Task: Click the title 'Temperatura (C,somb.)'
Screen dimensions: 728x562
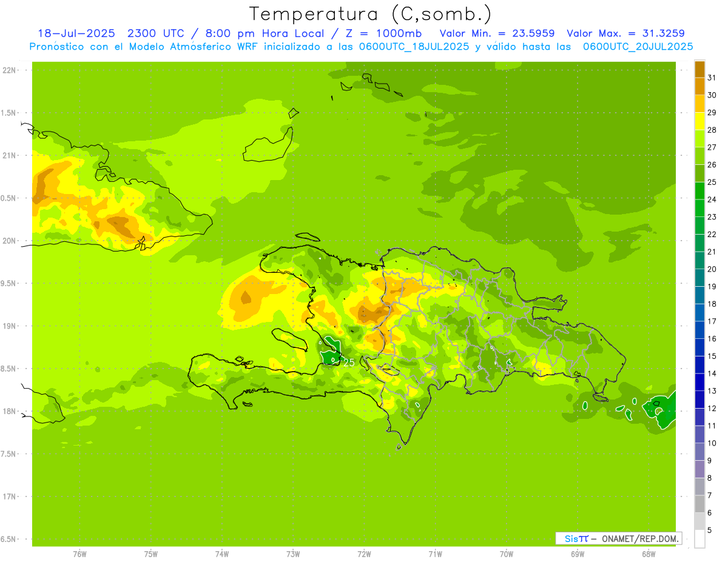Action: pos(370,14)
